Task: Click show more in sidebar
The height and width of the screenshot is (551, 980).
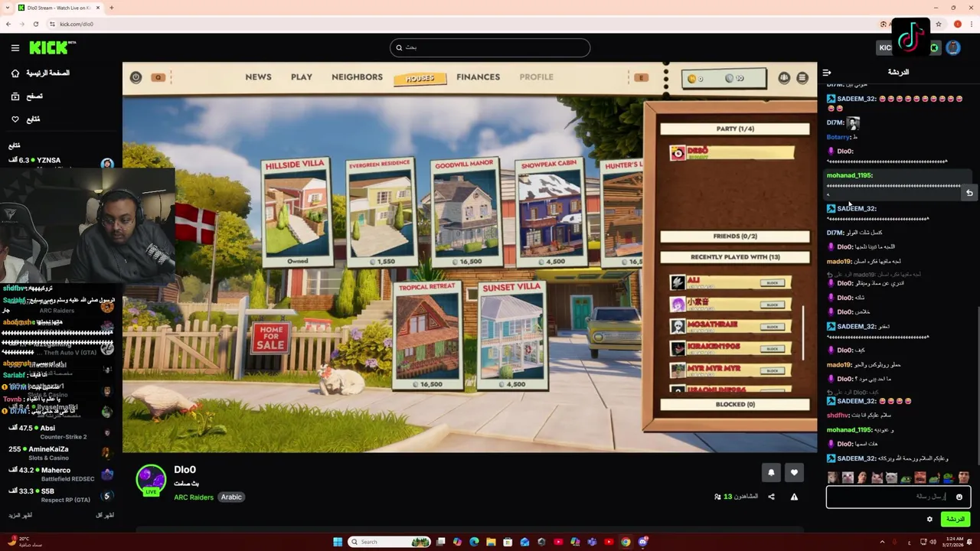Action: (20, 516)
